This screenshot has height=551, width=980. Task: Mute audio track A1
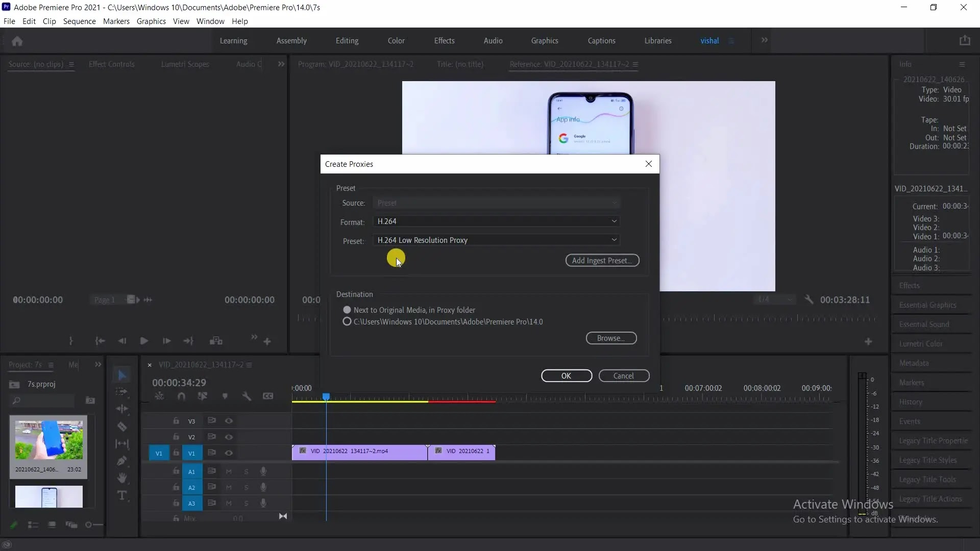point(229,471)
